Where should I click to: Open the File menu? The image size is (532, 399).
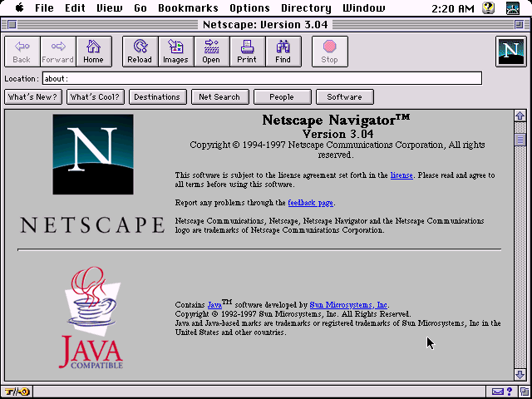tap(44, 8)
